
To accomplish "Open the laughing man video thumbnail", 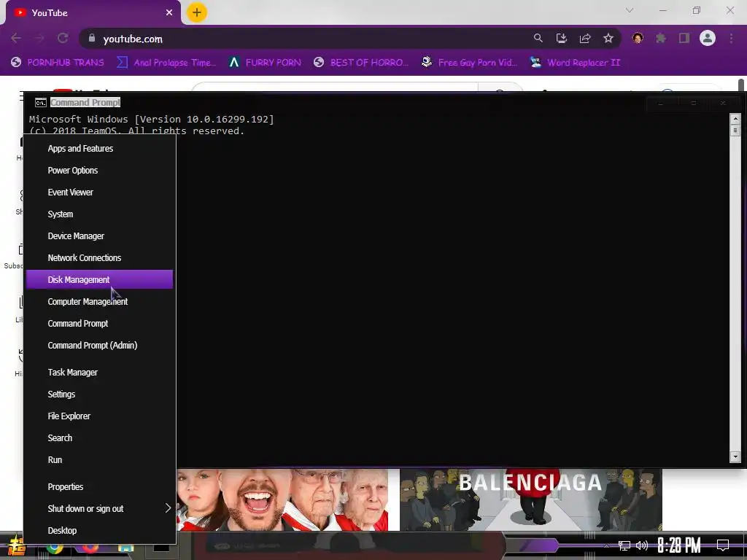I will 282,499.
